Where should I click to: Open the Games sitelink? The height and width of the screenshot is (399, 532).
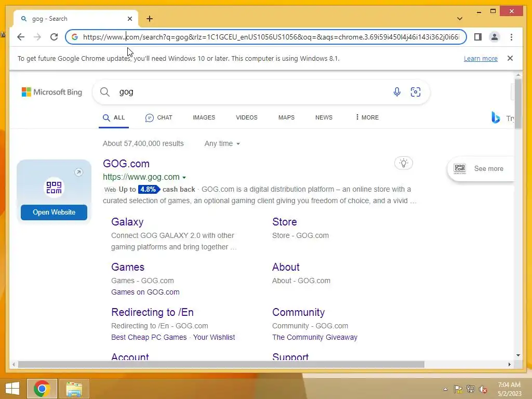point(128,267)
